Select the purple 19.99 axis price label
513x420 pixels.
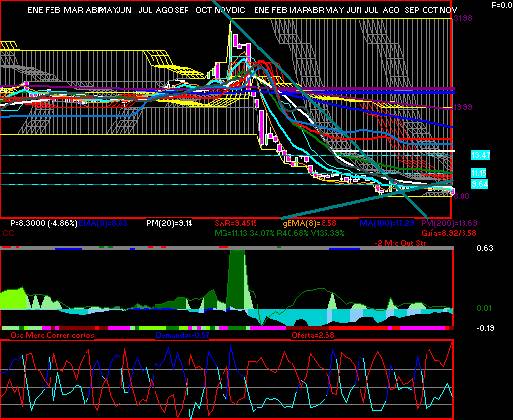click(463, 107)
